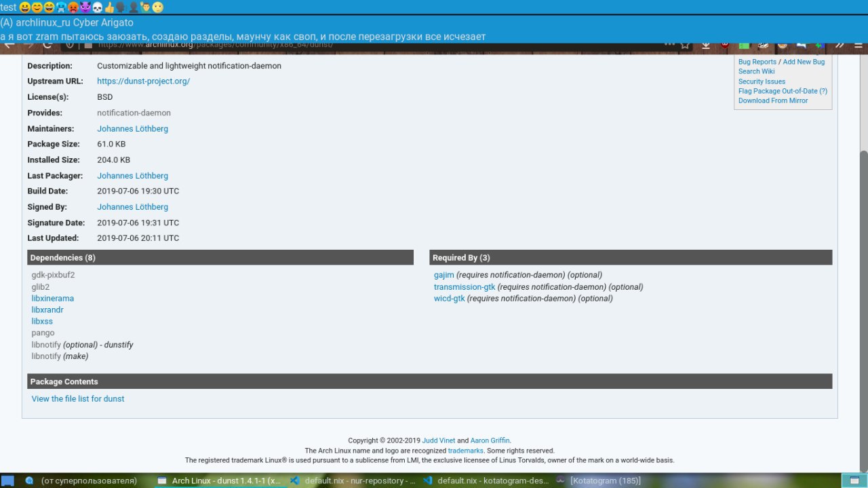View the file list for dunst
868x488 pixels.
click(78, 399)
